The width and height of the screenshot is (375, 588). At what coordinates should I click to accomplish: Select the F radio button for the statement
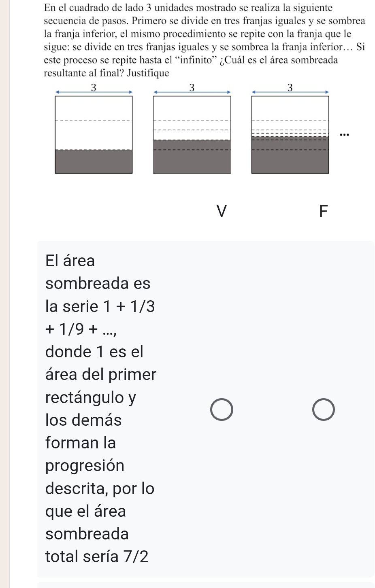324,409
